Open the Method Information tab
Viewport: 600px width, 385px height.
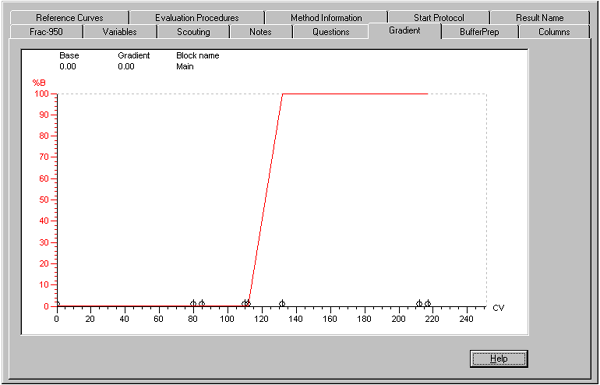326,18
